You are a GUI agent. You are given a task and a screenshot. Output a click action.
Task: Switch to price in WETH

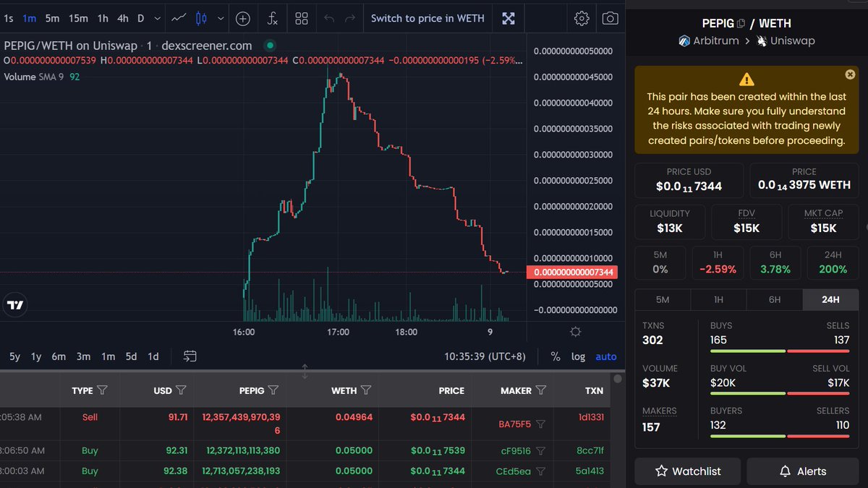[x=427, y=18]
